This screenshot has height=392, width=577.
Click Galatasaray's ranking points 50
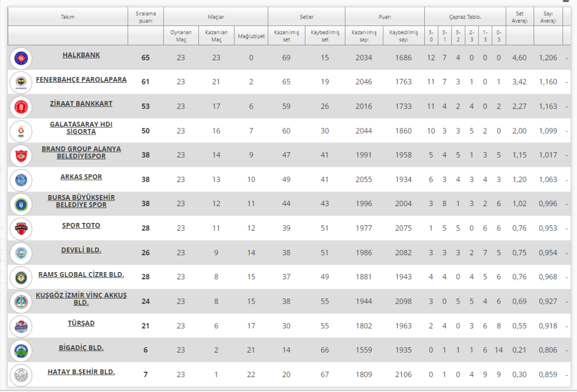pos(146,131)
